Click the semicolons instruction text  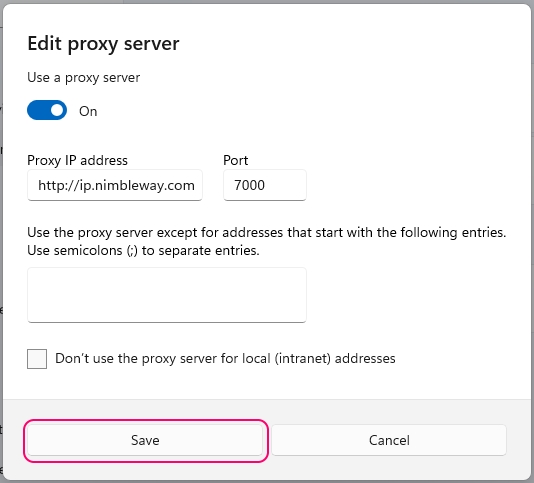(x=143, y=251)
